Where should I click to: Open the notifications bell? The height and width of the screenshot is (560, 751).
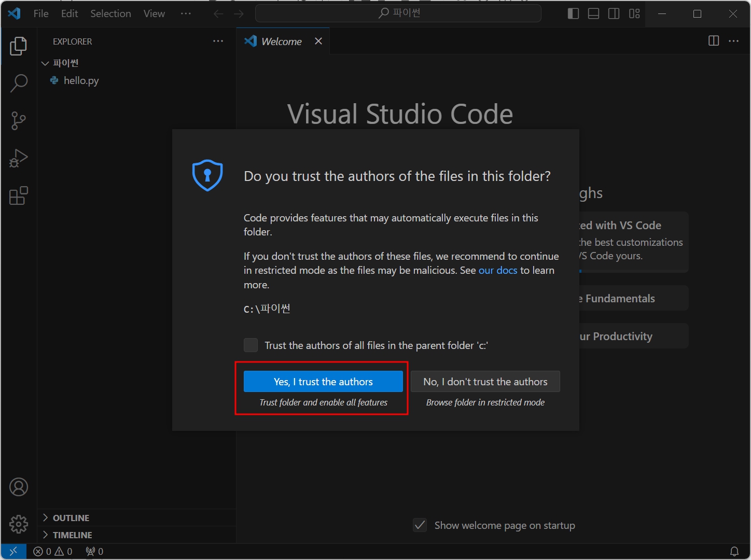(x=734, y=551)
